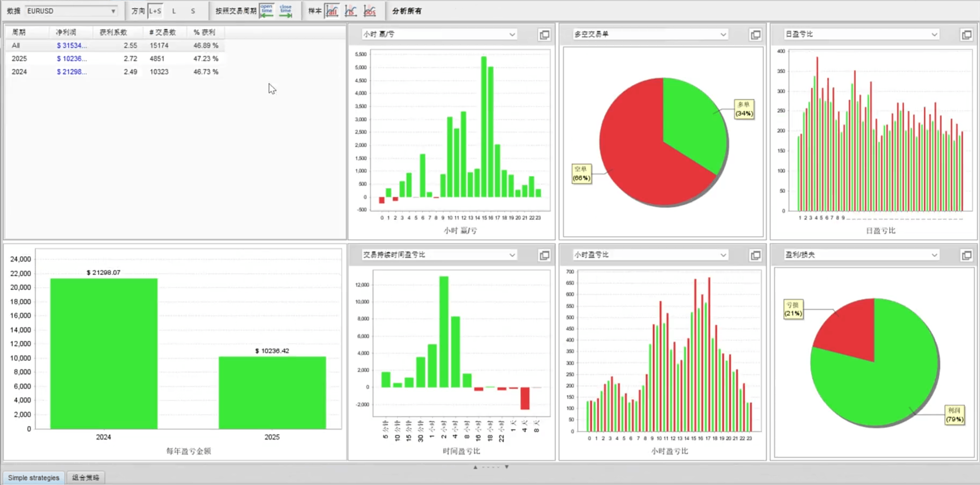The height and width of the screenshot is (485, 980).
Task: Sort by the 净利润 column header
Action: point(71,32)
